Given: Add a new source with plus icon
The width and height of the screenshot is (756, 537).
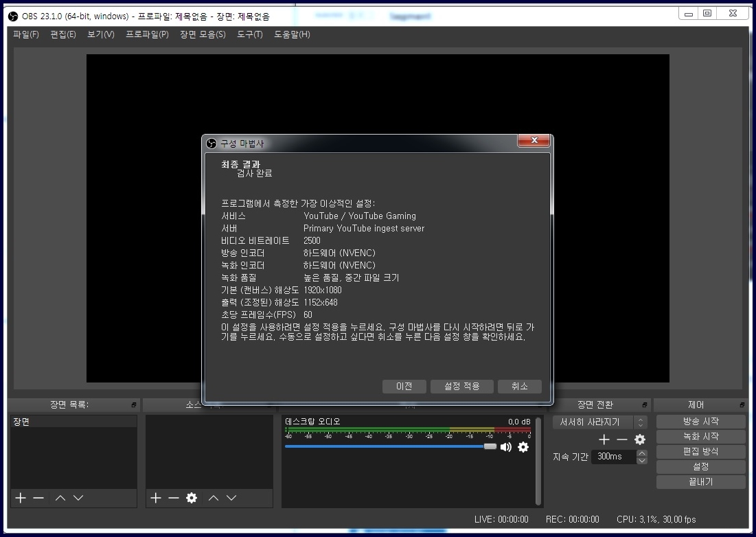Looking at the screenshot, I should pyautogui.click(x=155, y=498).
